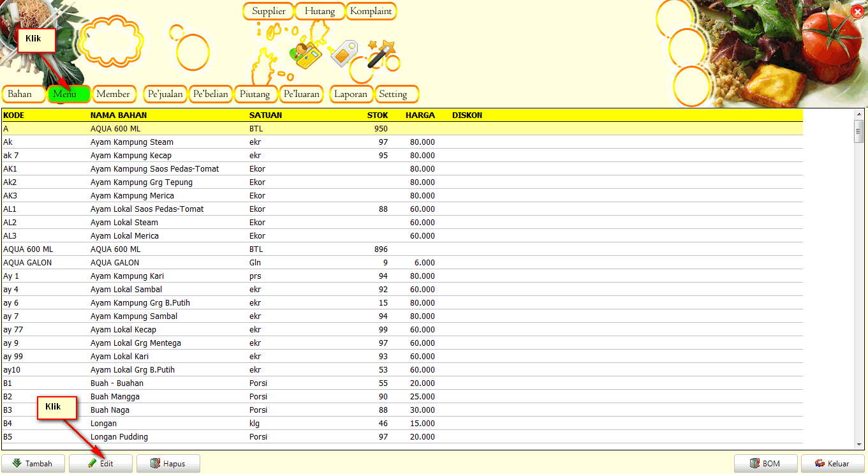
Task: Select row Ayam Lokal Merica
Action: [x=402, y=236]
